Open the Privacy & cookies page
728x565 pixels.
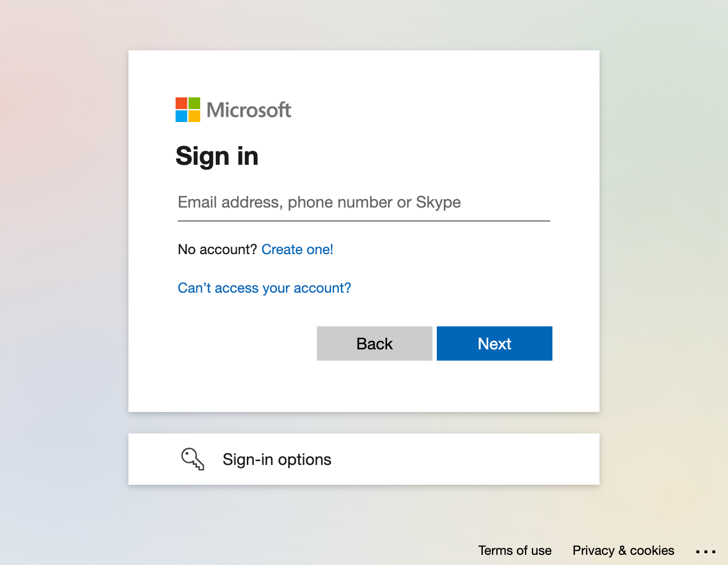pyautogui.click(x=623, y=551)
